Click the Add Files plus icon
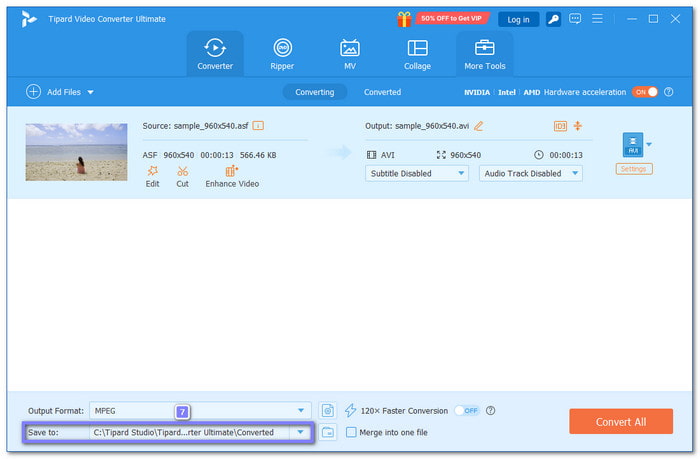 coord(33,92)
